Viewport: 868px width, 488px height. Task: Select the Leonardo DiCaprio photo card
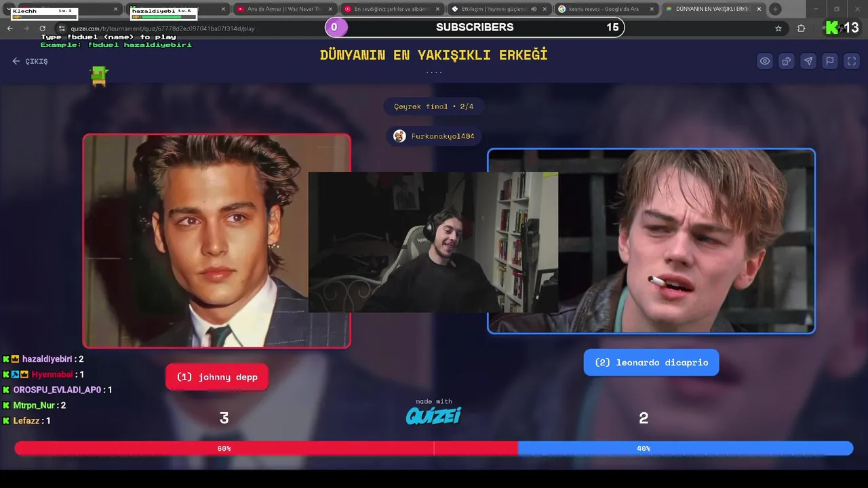click(651, 241)
